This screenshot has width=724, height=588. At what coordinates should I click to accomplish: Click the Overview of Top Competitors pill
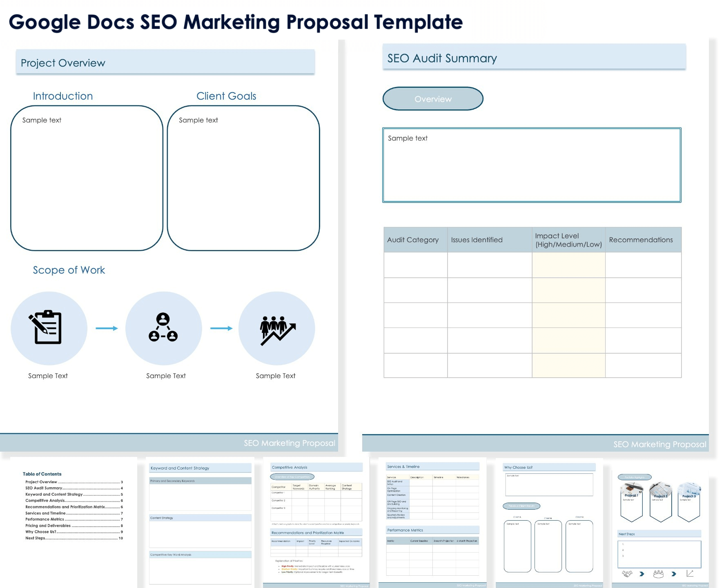[292, 477]
